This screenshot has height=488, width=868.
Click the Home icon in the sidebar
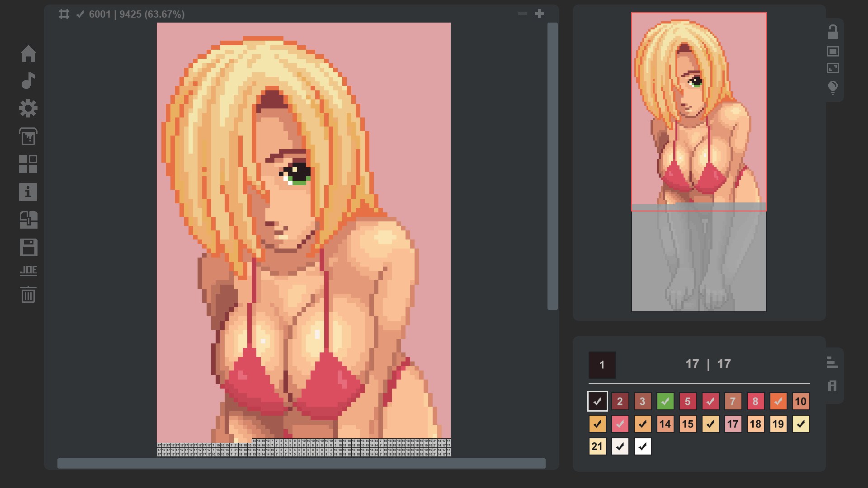coord(28,53)
